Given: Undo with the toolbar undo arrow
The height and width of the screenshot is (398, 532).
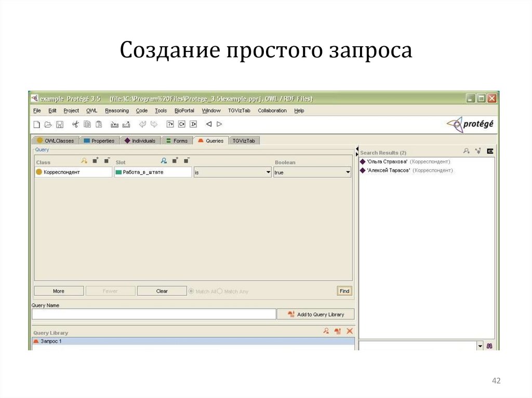Looking at the screenshot, I should pos(142,125).
